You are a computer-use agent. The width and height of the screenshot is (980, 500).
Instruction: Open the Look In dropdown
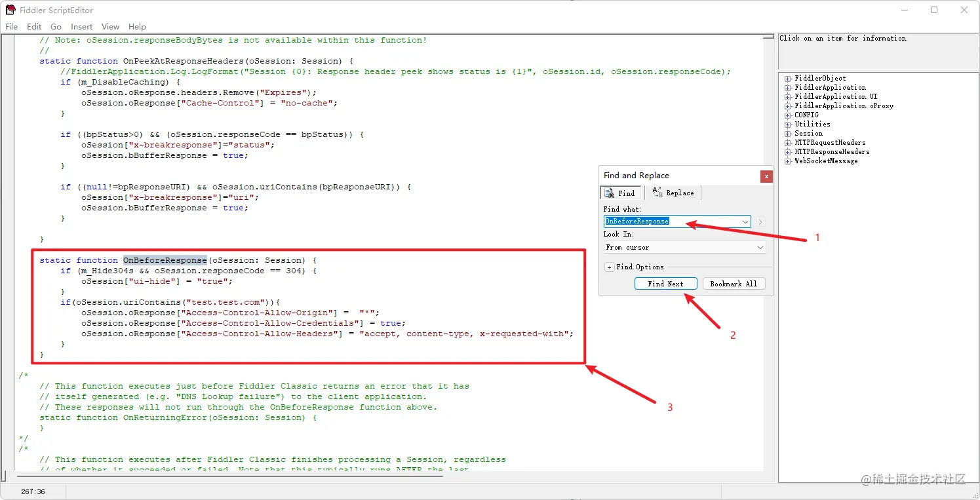[685, 248]
